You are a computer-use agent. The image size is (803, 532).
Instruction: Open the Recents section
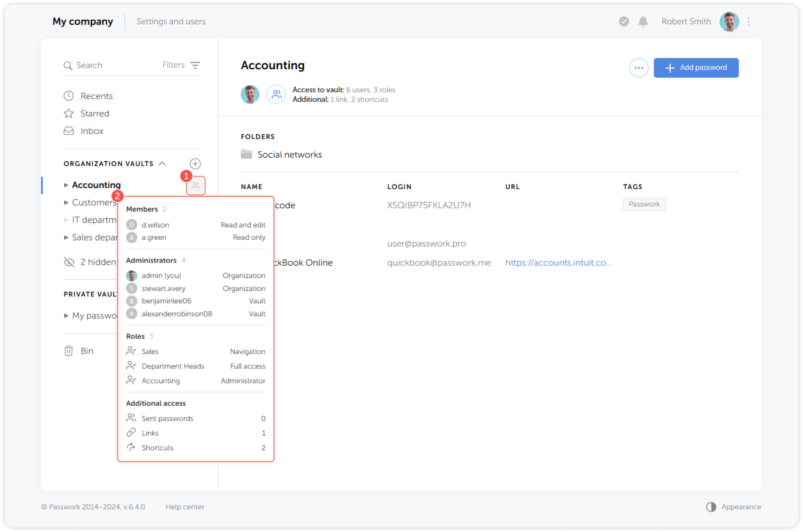pyautogui.click(x=96, y=96)
